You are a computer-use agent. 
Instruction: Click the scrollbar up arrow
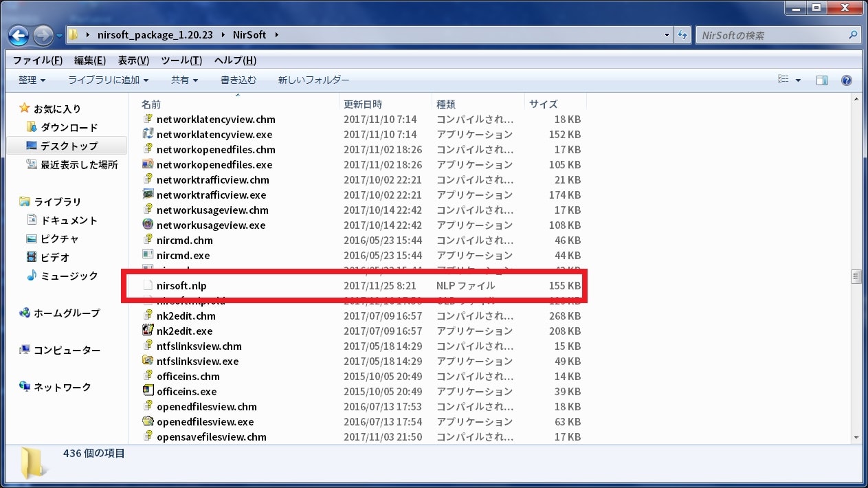pyautogui.click(x=856, y=100)
